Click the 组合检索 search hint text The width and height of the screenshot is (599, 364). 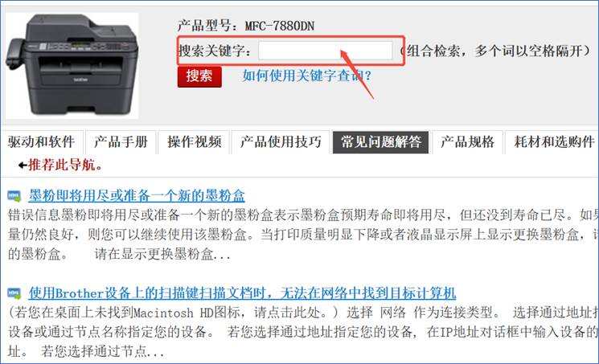[x=496, y=51]
